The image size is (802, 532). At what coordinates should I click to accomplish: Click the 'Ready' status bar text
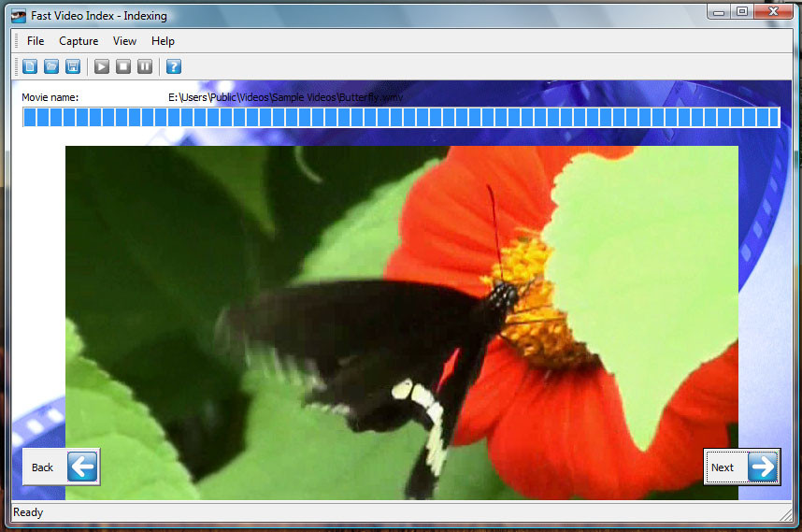28,512
